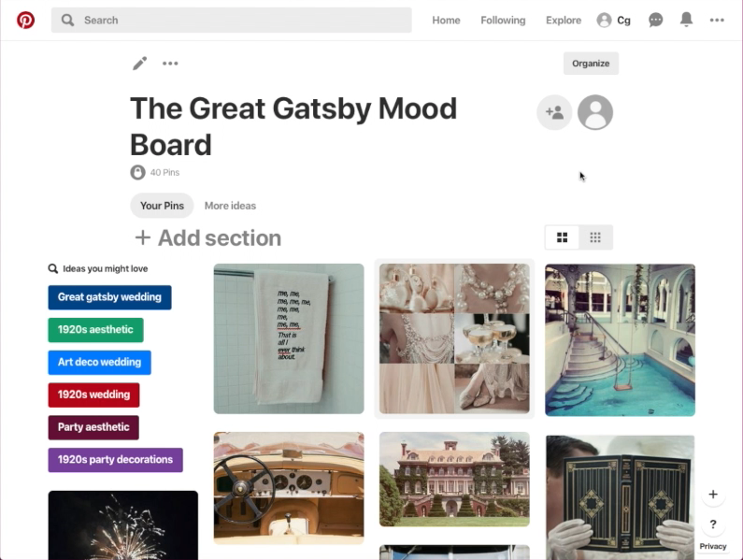
Task: Open the top-right more options menu
Action: 717,20
